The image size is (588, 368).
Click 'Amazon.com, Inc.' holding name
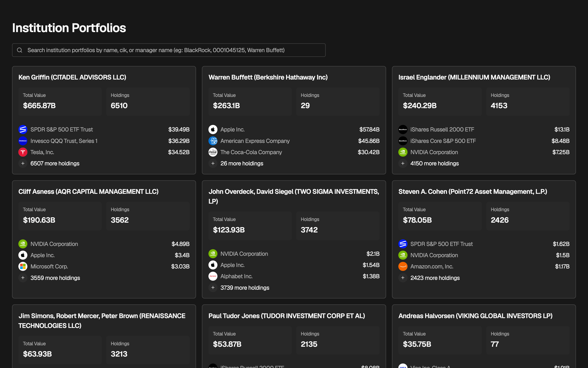tap(432, 267)
